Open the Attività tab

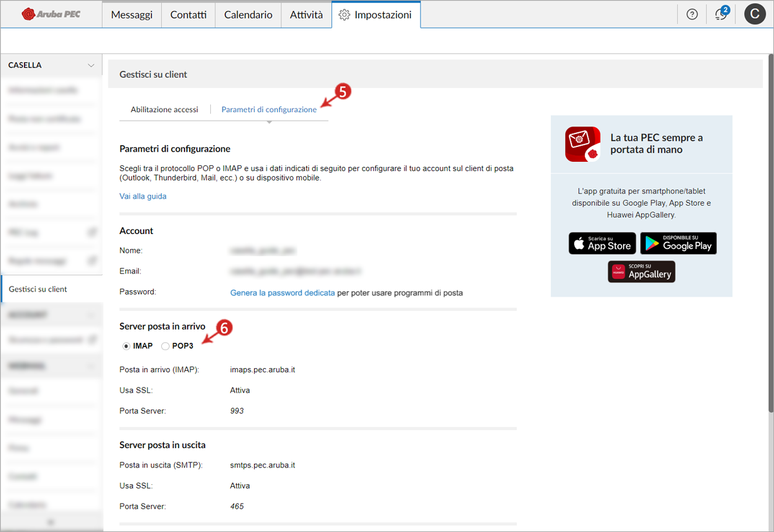[306, 15]
